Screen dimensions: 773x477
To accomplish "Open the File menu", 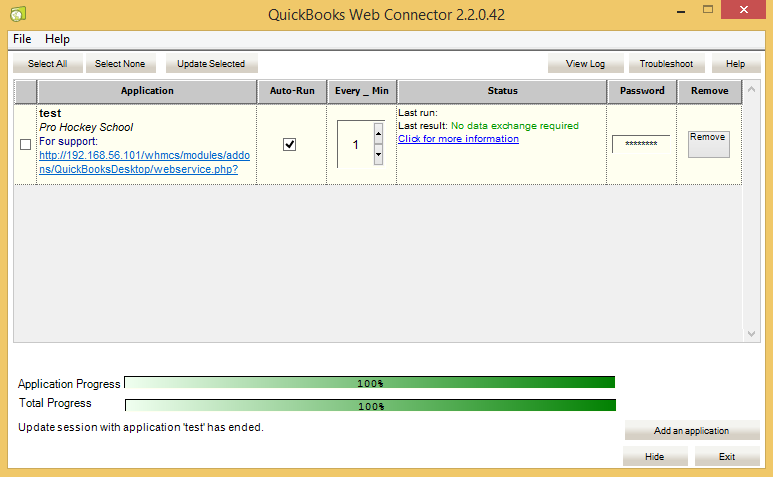I will 22,39.
